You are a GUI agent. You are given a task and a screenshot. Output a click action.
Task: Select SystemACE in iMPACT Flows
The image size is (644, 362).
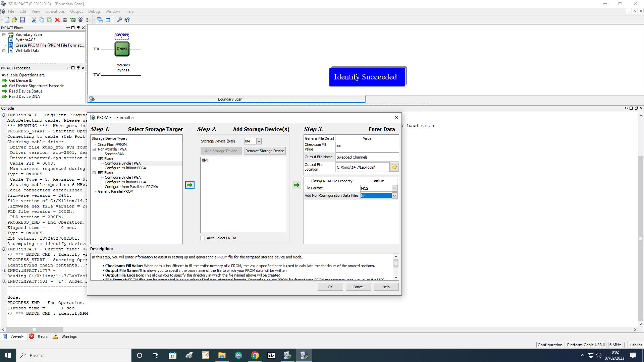point(25,40)
